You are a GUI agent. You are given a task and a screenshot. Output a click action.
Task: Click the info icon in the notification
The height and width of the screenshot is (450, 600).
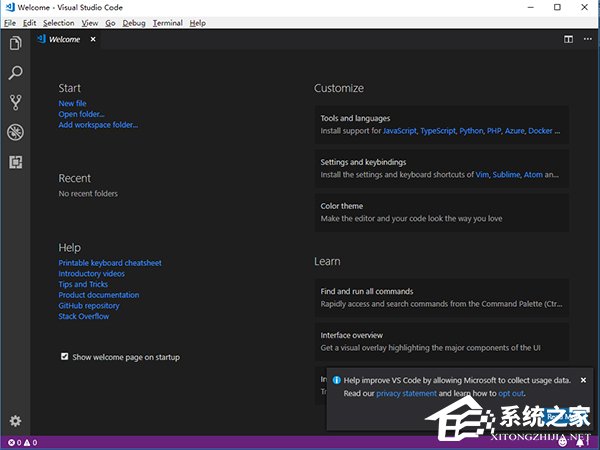click(x=337, y=380)
